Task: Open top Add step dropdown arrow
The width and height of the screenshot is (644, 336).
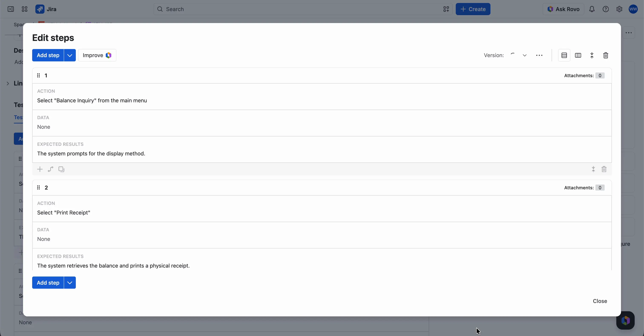Action: point(70,55)
